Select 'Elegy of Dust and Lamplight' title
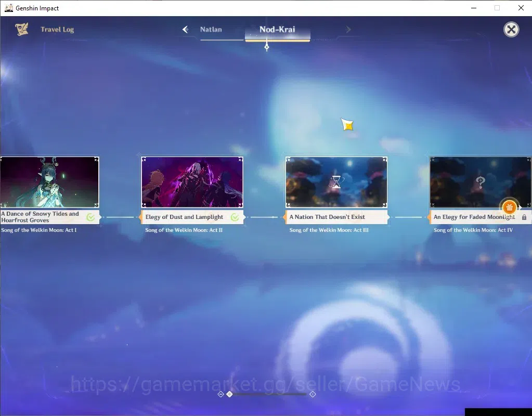The width and height of the screenshot is (532, 416). 184,217
